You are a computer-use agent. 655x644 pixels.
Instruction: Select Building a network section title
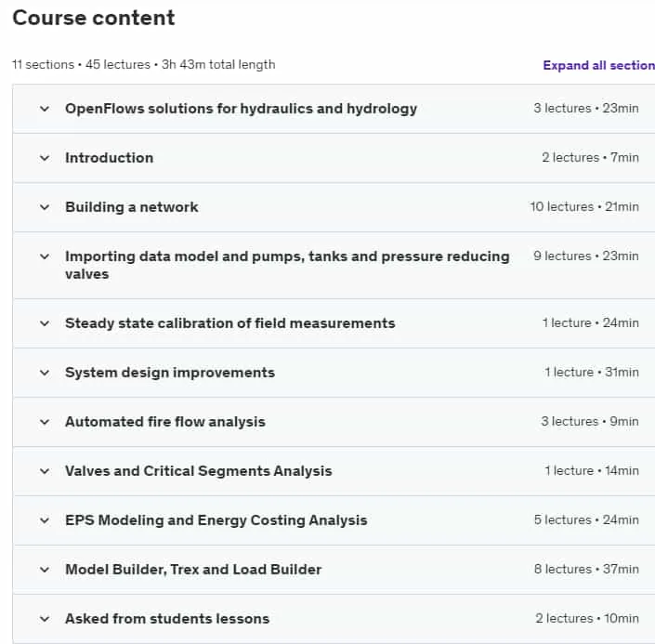pos(132,207)
